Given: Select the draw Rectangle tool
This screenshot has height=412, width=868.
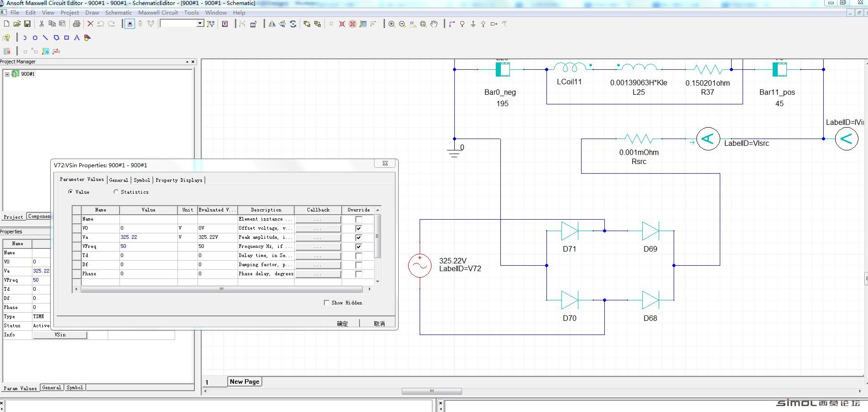Looking at the screenshot, I should [x=67, y=38].
